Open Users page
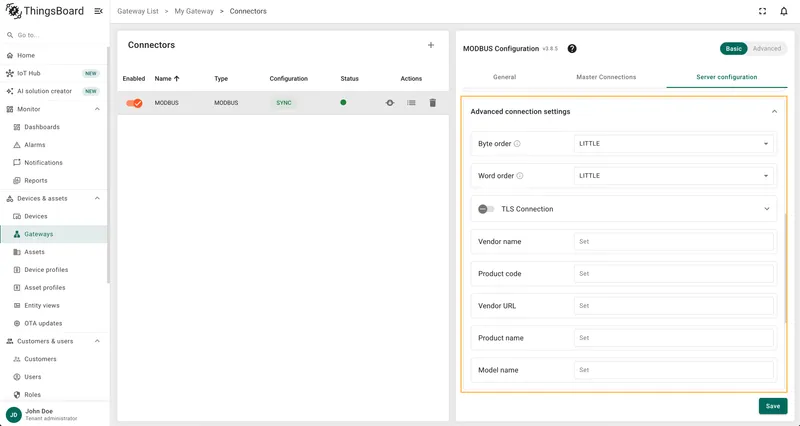This screenshot has height=426, width=800. (54, 377)
